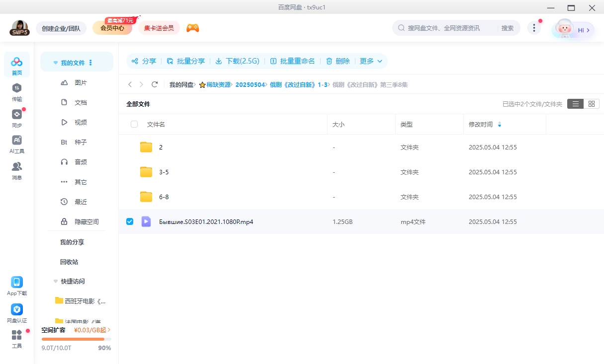Open 回收站 in the sidebar
Screen dimensions: 604x364
pyautogui.click(x=69, y=262)
